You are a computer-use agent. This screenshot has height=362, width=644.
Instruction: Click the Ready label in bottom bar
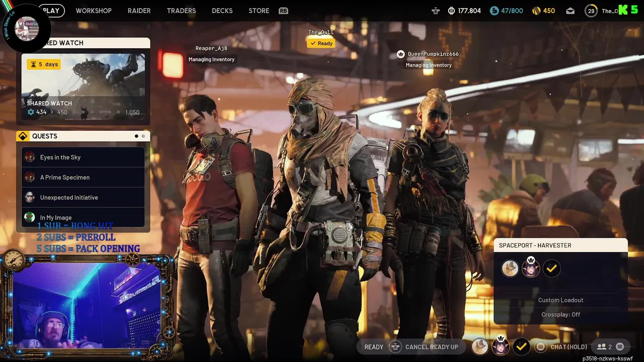coord(374,347)
